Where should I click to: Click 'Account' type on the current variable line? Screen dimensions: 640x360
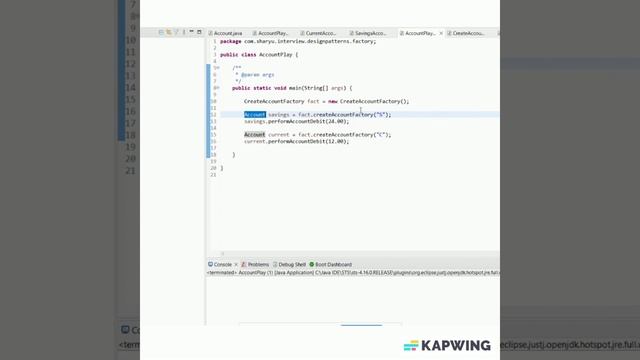pyautogui.click(x=255, y=135)
